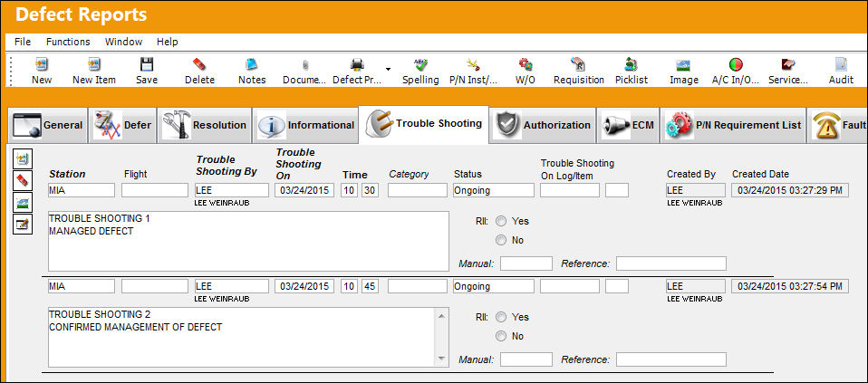Click the Status field in first record
The width and height of the screenshot is (868, 383).
point(494,190)
